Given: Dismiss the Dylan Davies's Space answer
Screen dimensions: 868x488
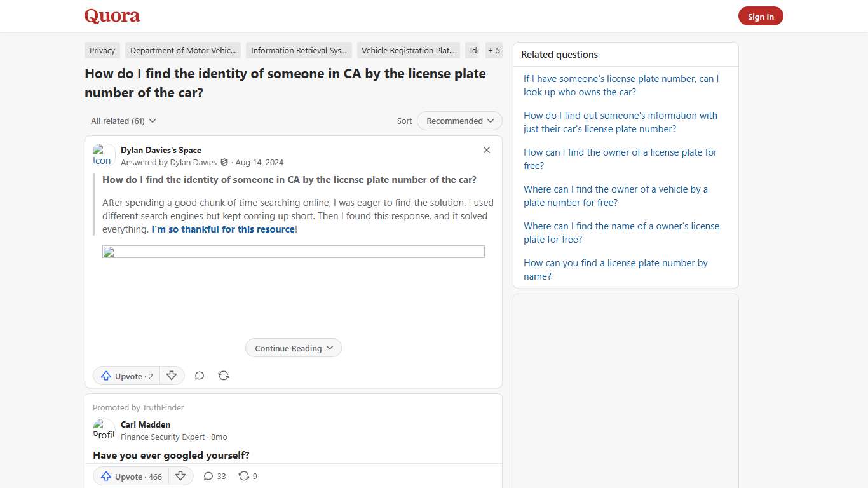Looking at the screenshot, I should 487,150.
